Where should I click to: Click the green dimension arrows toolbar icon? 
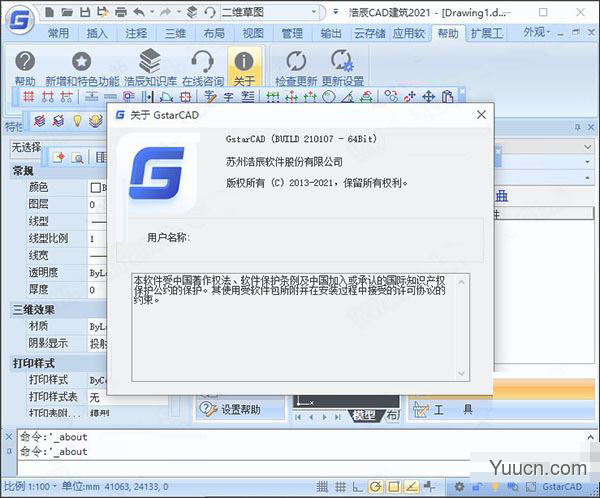pyautogui.click(x=273, y=97)
